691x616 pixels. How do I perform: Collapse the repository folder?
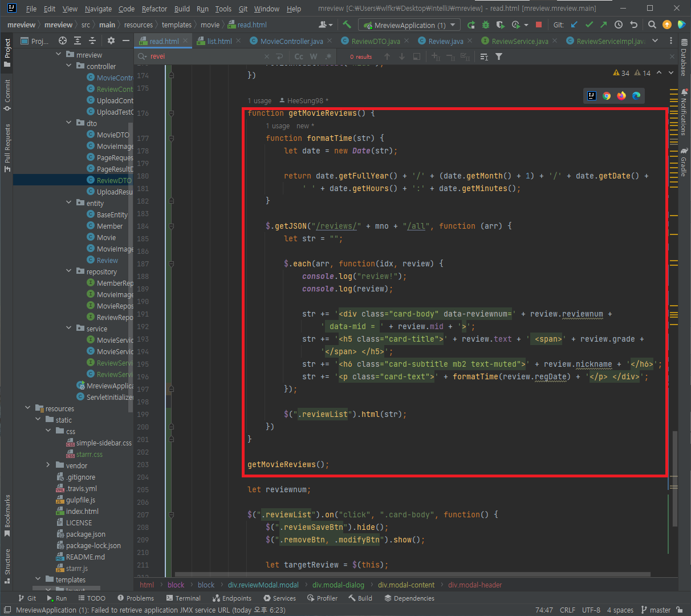pos(69,271)
